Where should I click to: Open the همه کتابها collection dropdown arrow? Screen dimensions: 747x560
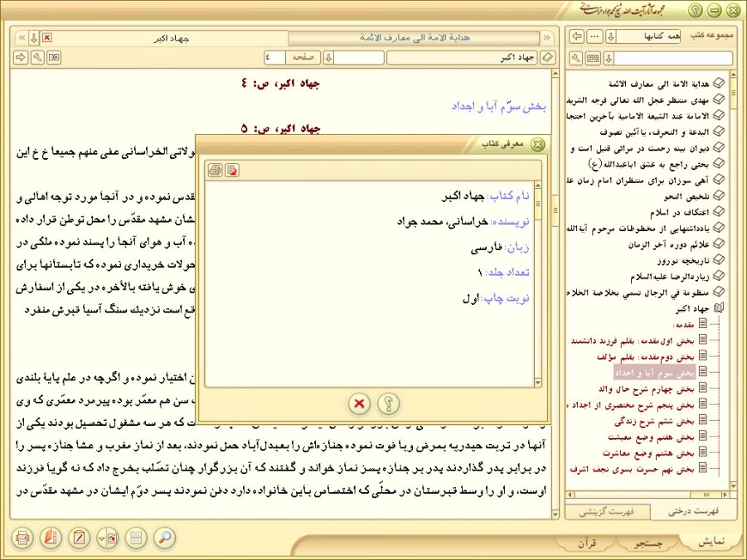tap(610, 36)
